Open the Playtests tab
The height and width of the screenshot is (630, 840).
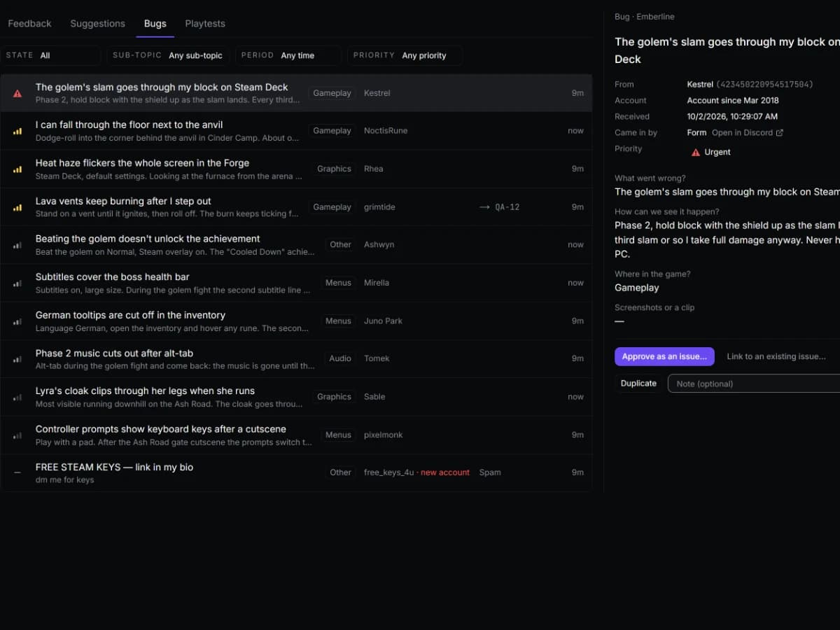[205, 24]
